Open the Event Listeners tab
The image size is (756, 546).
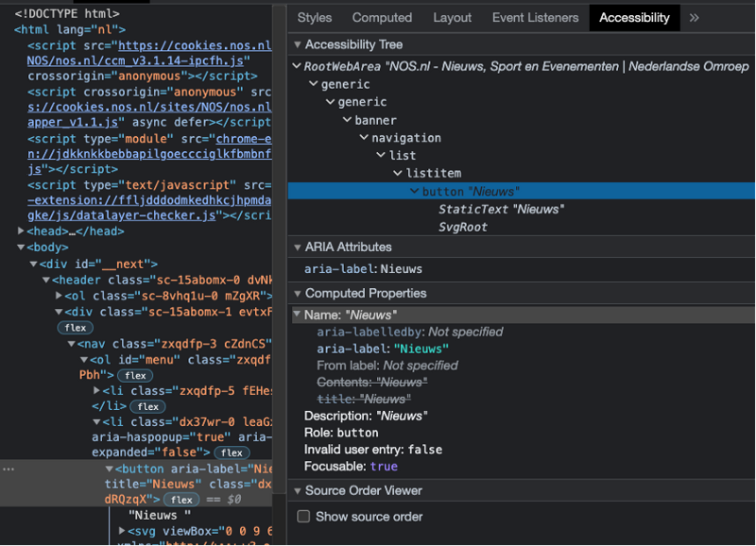tap(535, 18)
